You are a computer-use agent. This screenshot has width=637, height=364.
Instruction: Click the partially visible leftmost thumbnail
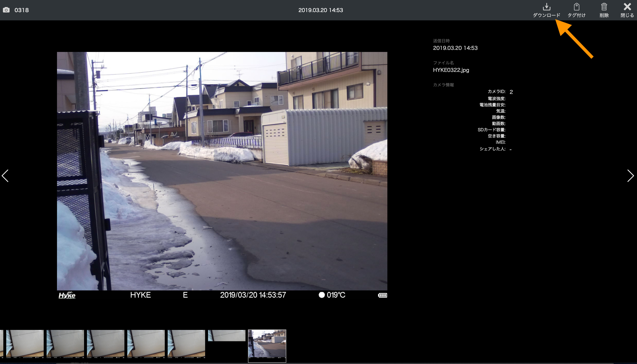pyautogui.click(x=1, y=344)
